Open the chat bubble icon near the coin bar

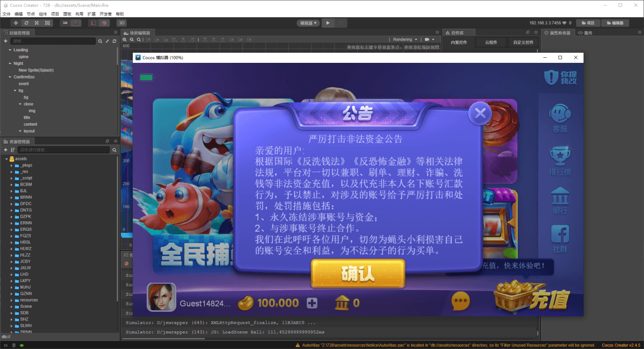461,300
